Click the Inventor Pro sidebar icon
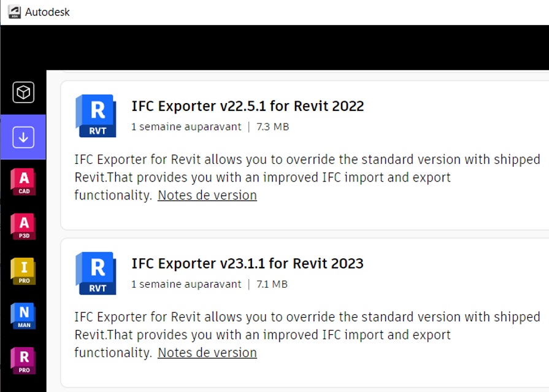The height and width of the screenshot is (392, 549). pyautogui.click(x=23, y=271)
